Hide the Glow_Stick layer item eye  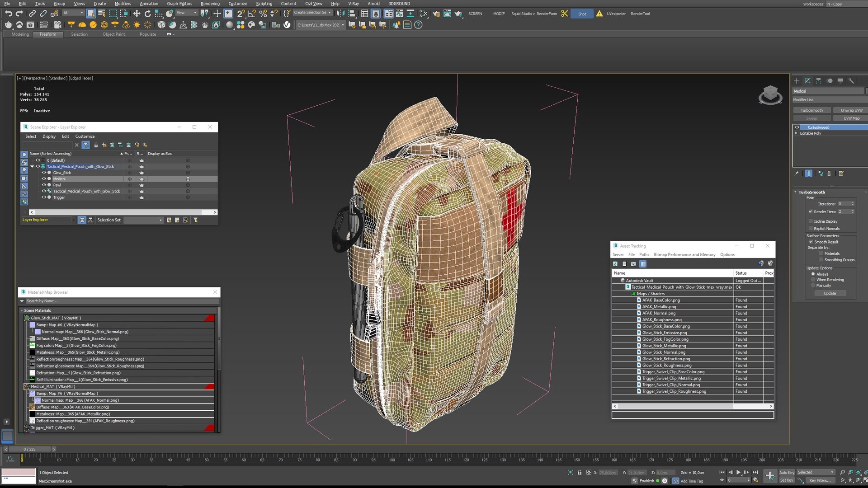(44, 173)
